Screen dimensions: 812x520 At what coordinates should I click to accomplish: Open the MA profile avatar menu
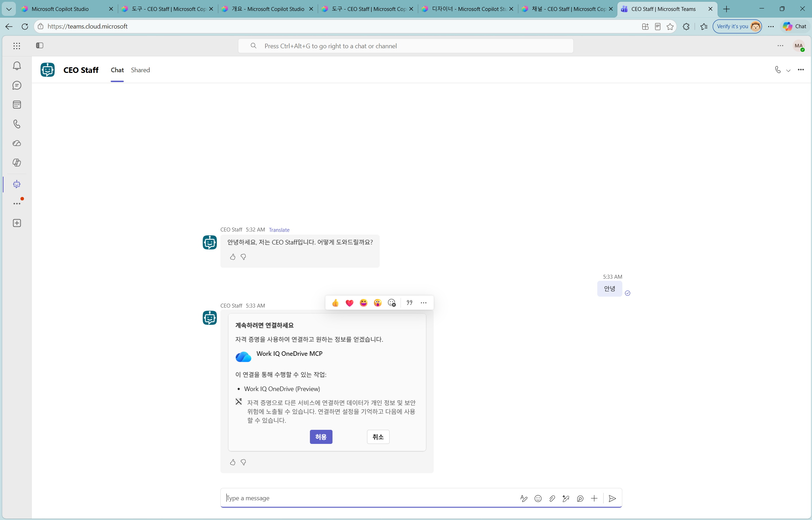coord(799,46)
